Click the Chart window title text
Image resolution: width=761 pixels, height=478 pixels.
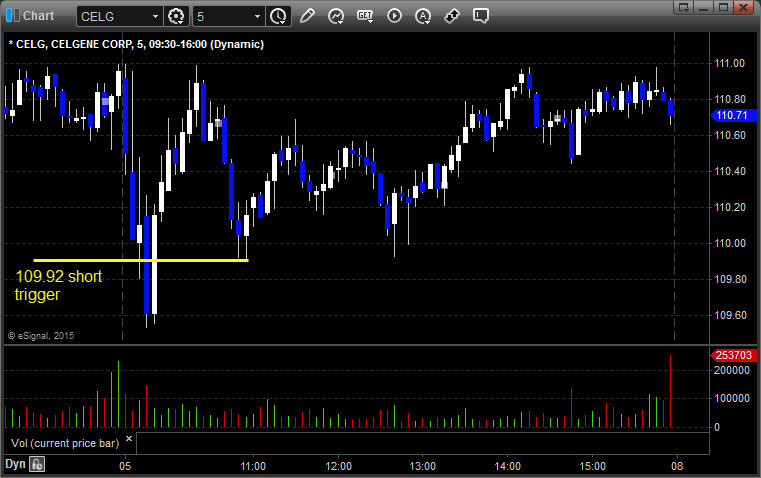click(x=39, y=16)
